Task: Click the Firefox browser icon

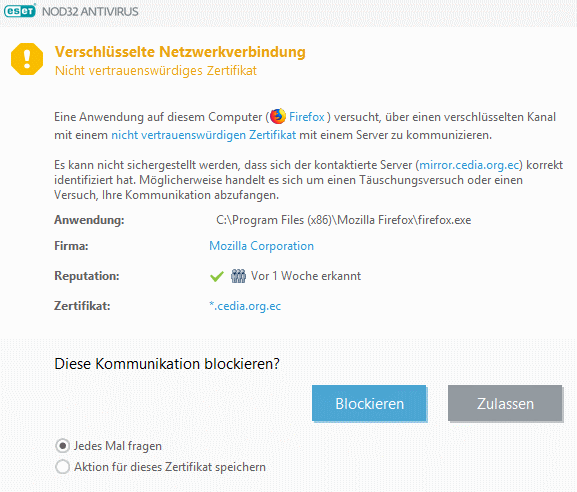Action: pos(278,116)
